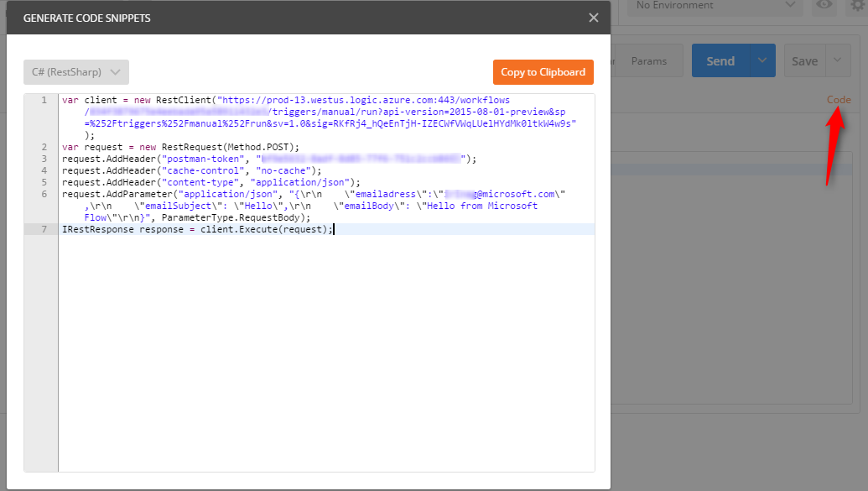The image size is (868, 491).
Task: Click Copy to Clipboard button
Action: tap(543, 72)
